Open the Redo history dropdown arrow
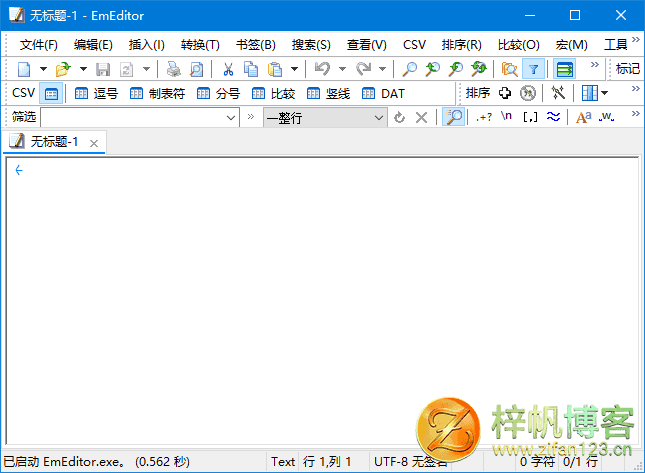The height and width of the screenshot is (473, 645). pyautogui.click(x=383, y=69)
